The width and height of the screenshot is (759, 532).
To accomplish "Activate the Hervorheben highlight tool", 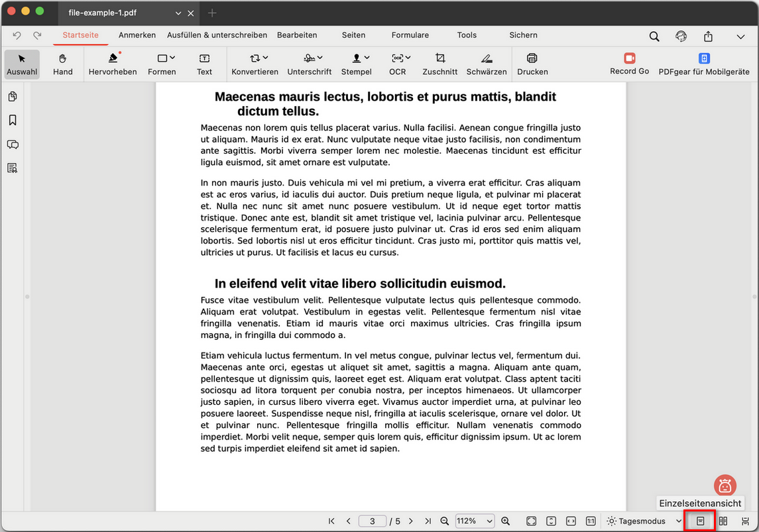I will pyautogui.click(x=113, y=64).
